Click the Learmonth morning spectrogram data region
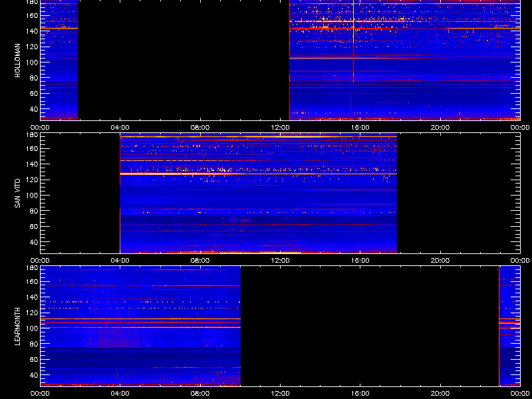This screenshot has width=532, height=399. [140, 327]
